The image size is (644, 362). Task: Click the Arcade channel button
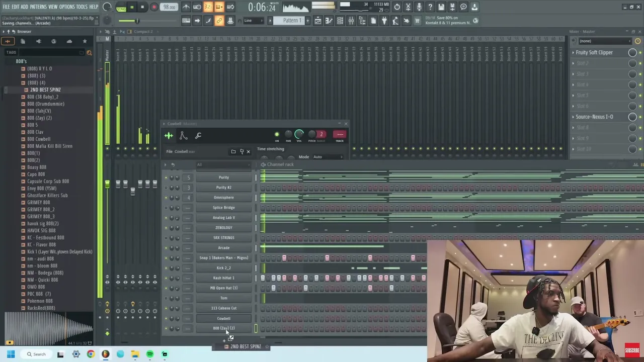pyautogui.click(x=224, y=248)
